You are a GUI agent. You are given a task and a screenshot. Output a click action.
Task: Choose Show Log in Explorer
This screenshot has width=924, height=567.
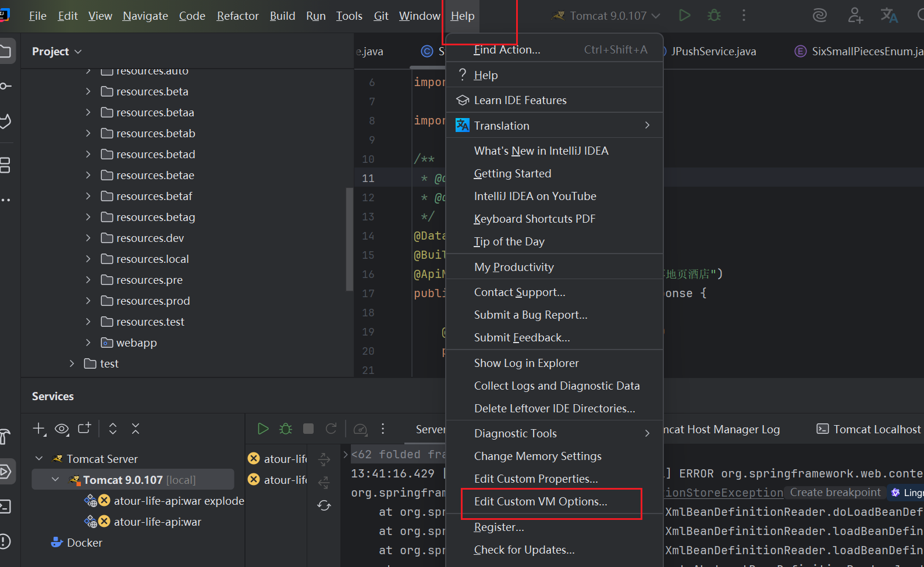point(555,363)
